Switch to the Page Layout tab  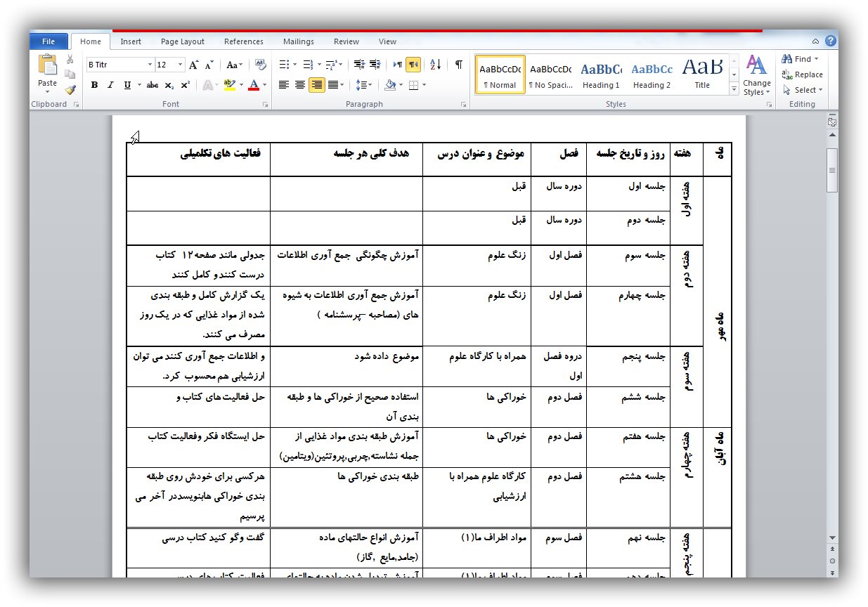[x=183, y=41]
